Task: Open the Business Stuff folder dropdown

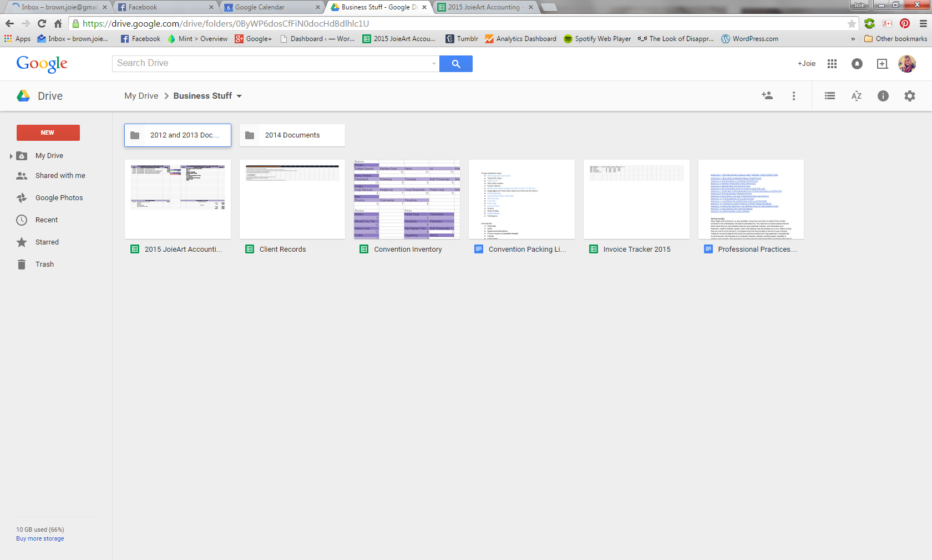Action: (239, 96)
